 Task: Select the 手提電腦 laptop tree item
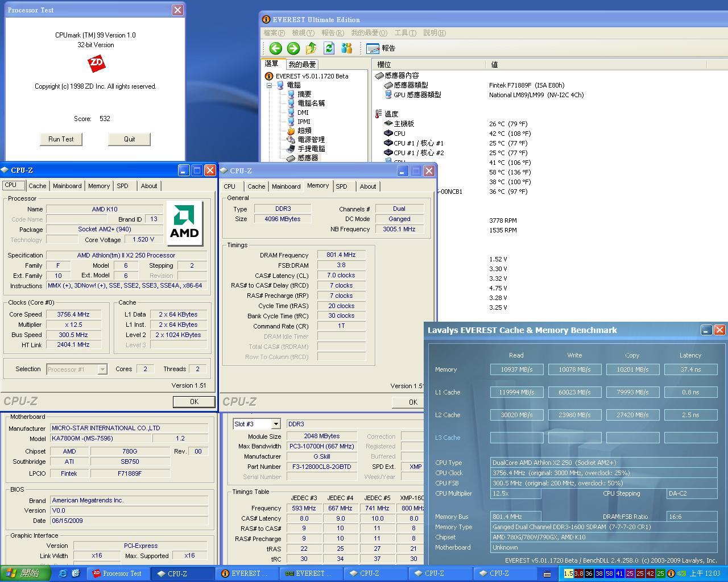[311, 149]
